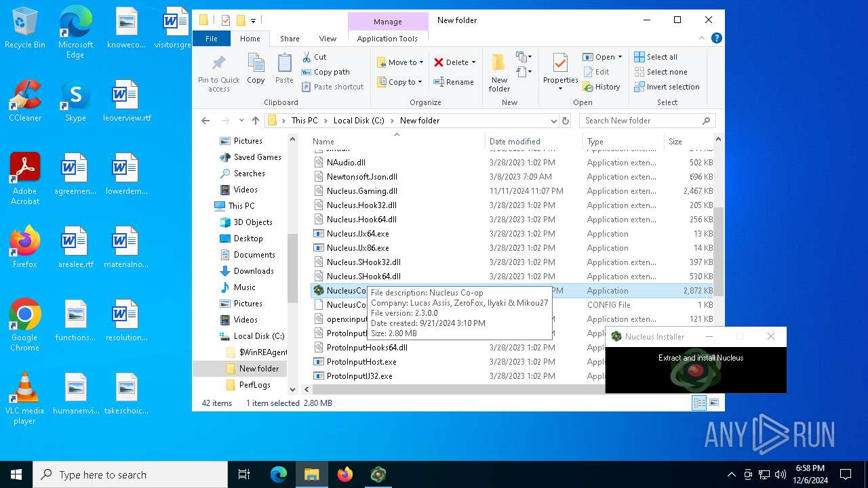
Task: Click Select all in ribbon
Action: point(656,57)
